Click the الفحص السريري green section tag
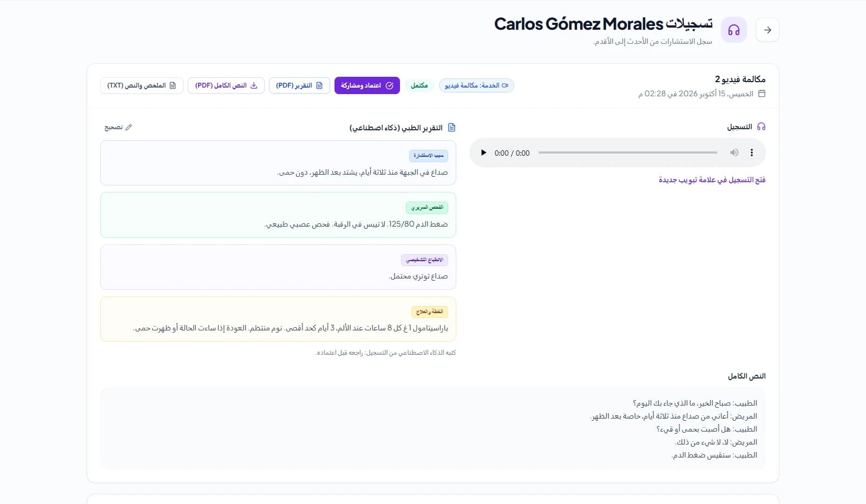 click(427, 208)
